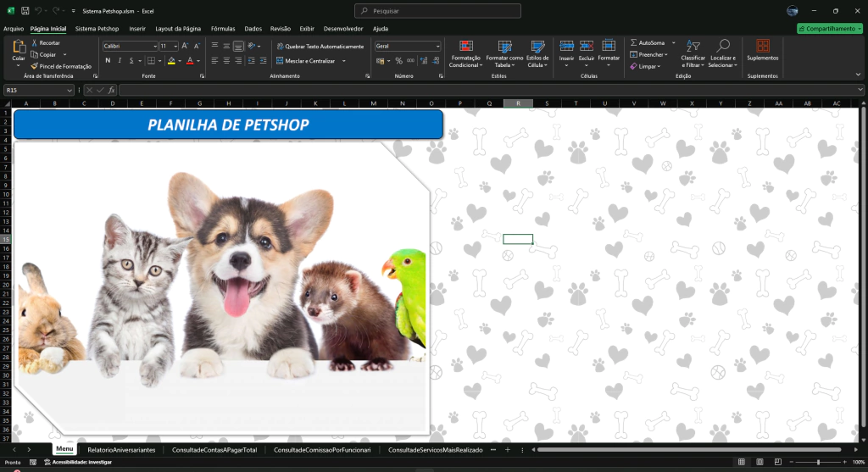Image resolution: width=868 pixels, height=472 pixels.
Task: Toggle Quebrar Texto Automaticamente
Action: (x=320, y=46)
